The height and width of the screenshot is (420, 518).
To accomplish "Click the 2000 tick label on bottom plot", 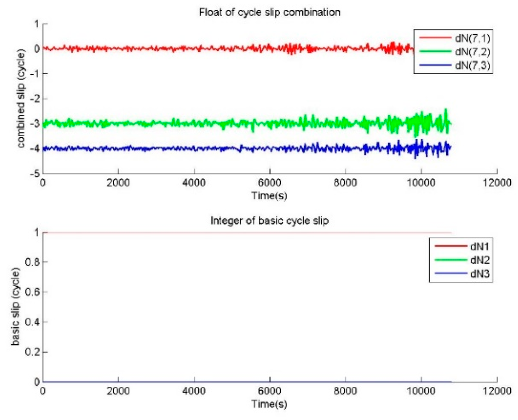I will 118,391.
